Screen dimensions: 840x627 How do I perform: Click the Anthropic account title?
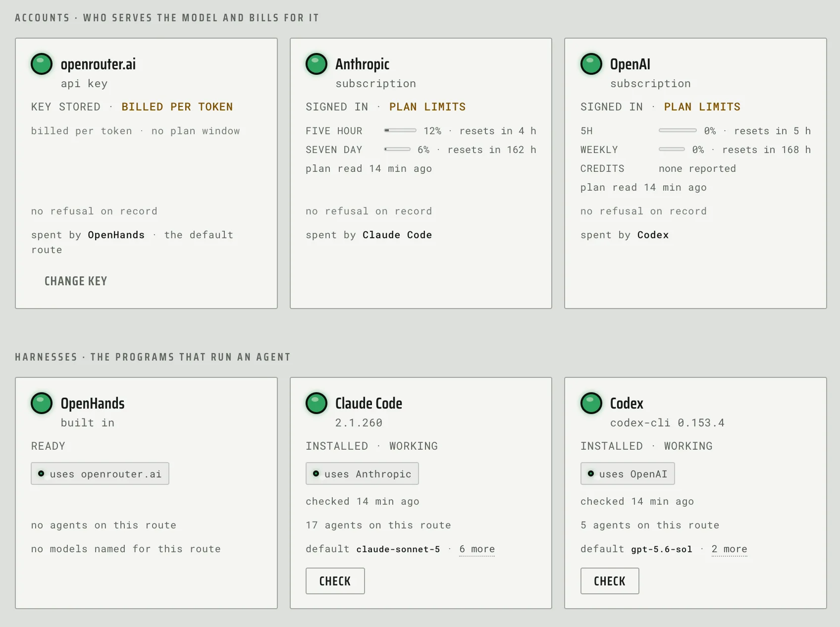(363, 64)
